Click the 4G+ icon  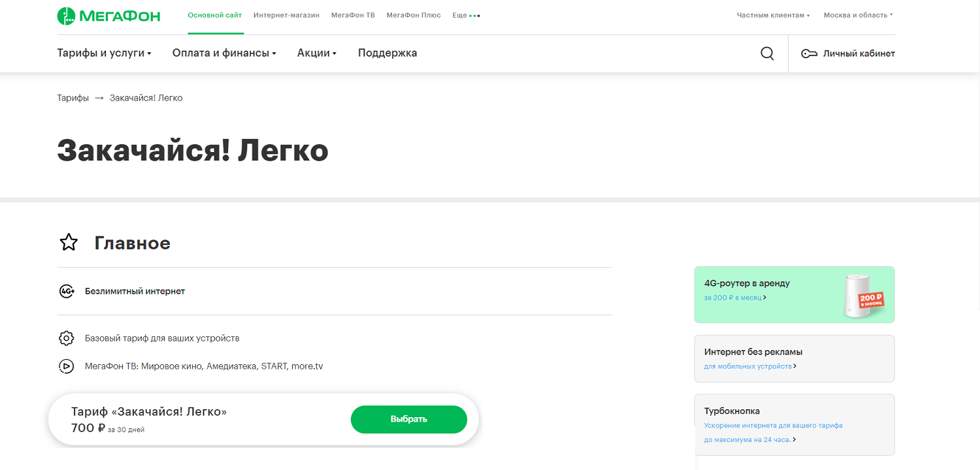click(67, 291)
